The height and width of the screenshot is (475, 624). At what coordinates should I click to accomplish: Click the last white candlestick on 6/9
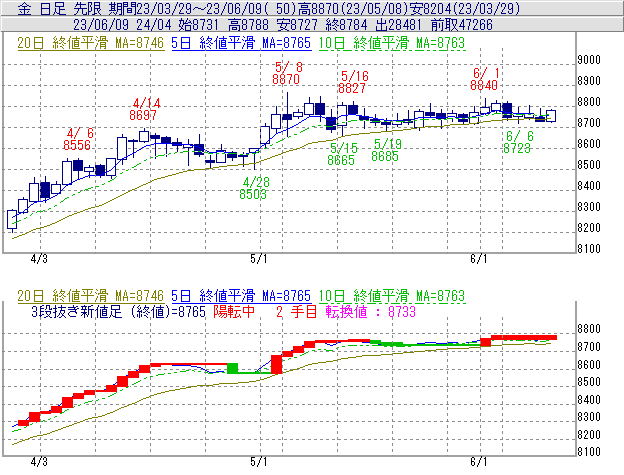[551, 116]
